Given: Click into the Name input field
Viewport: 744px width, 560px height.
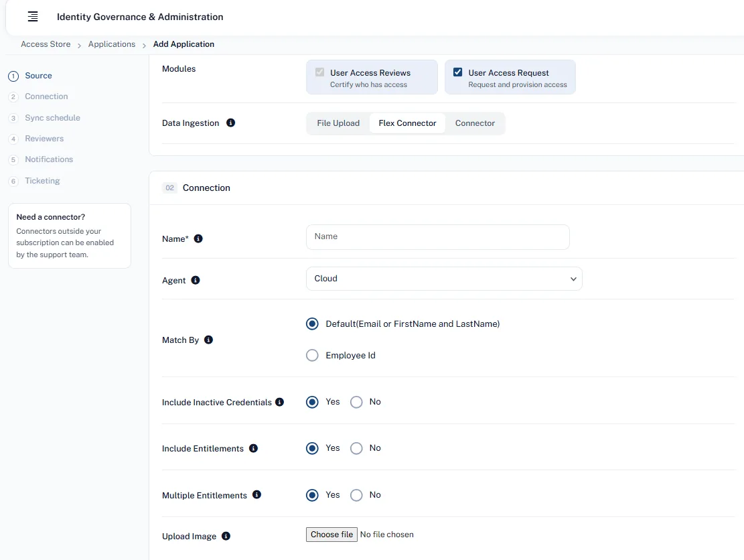Looking at the screenshot, I should [x=437, y=237].
